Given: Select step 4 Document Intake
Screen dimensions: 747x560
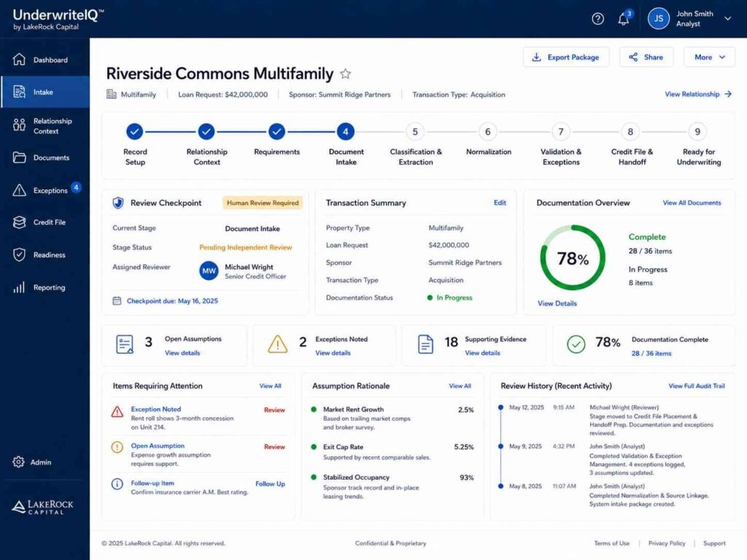Looking at the screenshot, I should [345, 131].
